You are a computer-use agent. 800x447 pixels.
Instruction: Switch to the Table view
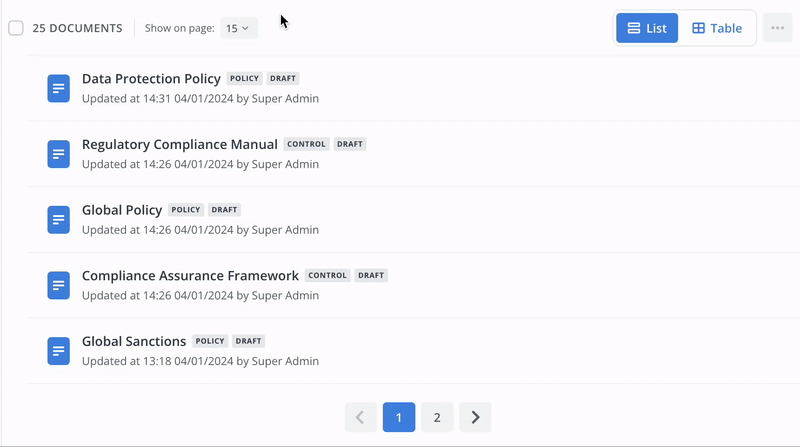click(x=717, y=28)
